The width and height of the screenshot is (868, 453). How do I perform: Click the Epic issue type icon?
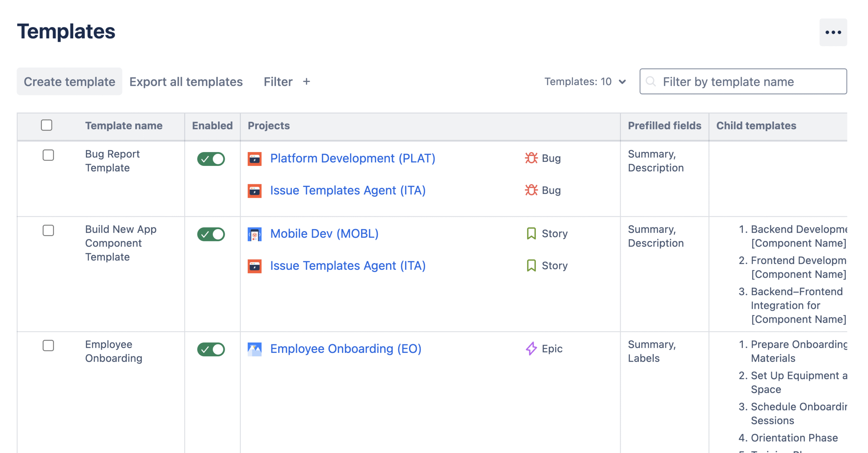(531, 348)
